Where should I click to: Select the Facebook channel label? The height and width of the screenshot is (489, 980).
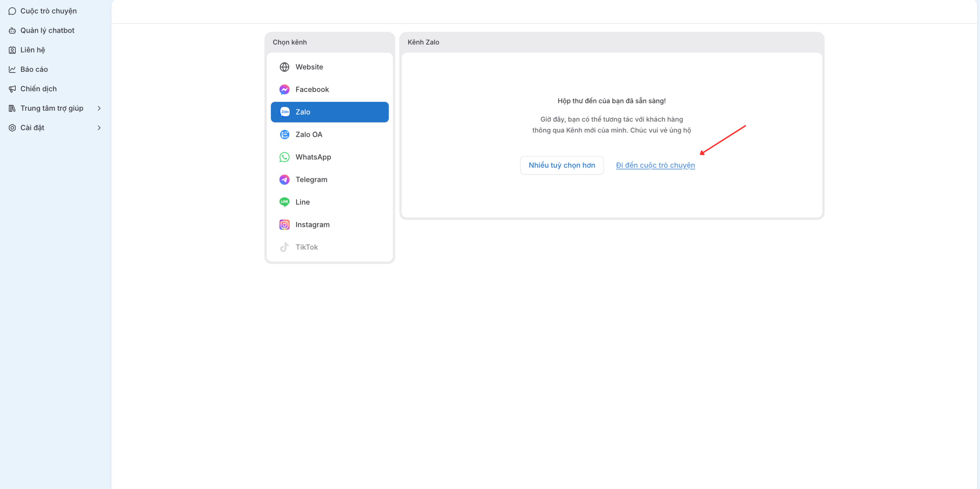312,90
